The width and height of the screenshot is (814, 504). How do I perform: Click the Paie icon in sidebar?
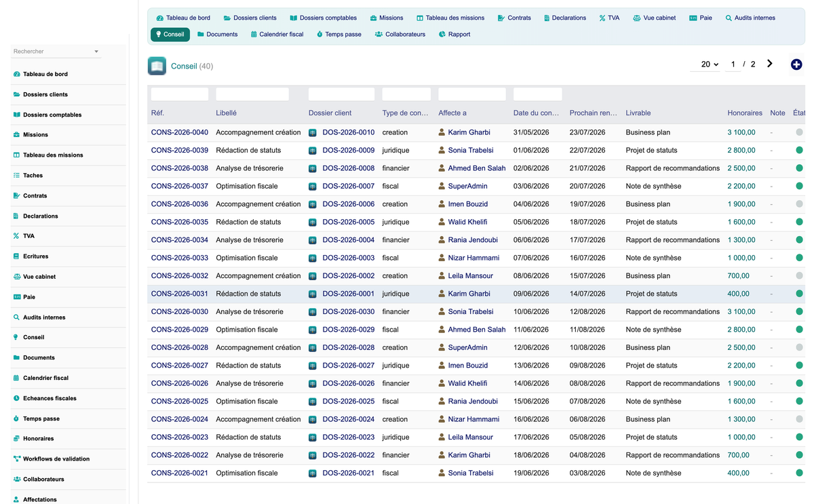pyautogui.click(x=16, y=297)
